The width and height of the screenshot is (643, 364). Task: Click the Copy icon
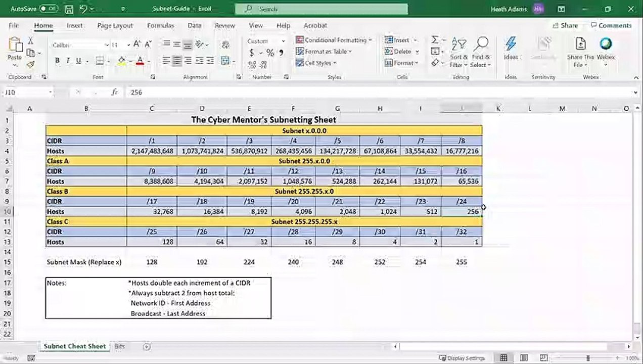[x=31, y=53]
